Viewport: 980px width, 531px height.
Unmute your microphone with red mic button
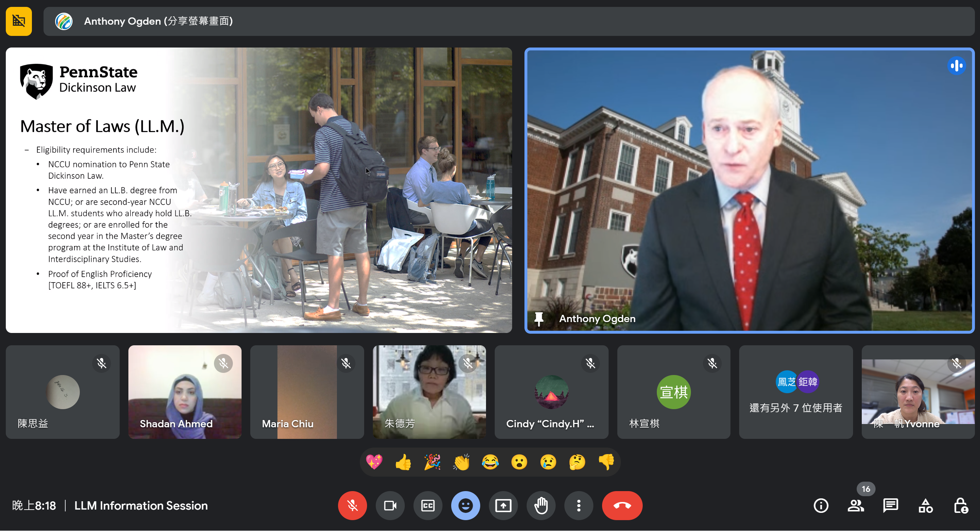pyautogui.click(x=352, y=506)
